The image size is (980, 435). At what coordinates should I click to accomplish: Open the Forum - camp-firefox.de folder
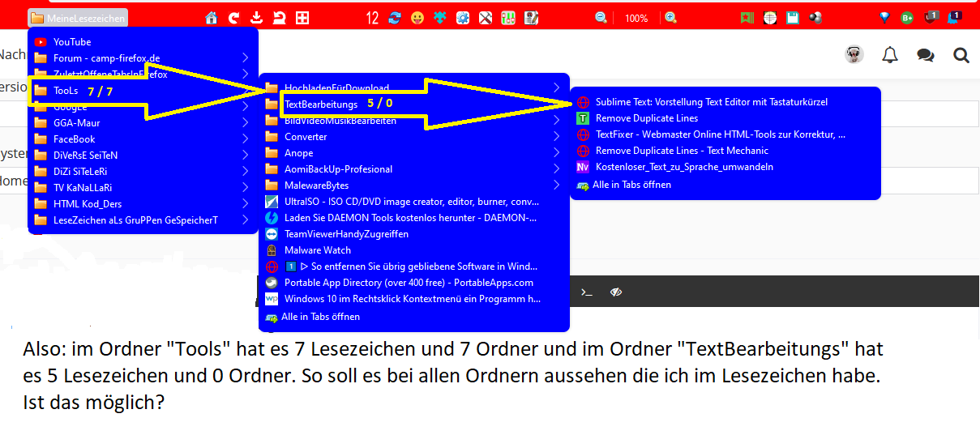click(143, 58)
